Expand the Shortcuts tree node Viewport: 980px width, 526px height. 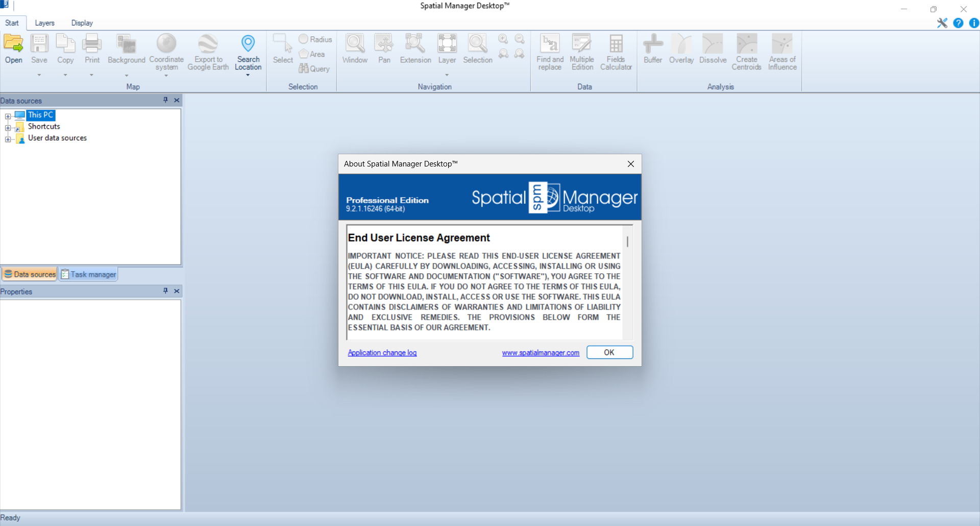point(8,128)
